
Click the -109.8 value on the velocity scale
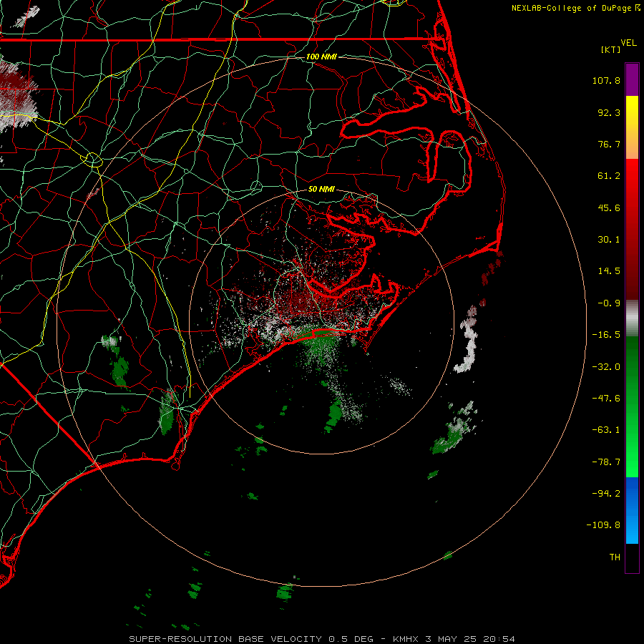(x=603, y=525)
